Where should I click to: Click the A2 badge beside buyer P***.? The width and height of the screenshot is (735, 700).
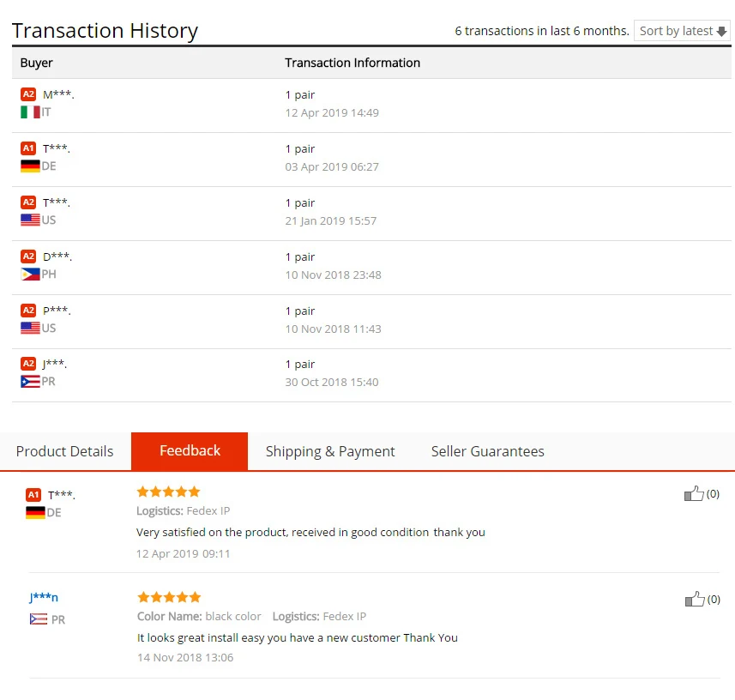coord(28,310)
